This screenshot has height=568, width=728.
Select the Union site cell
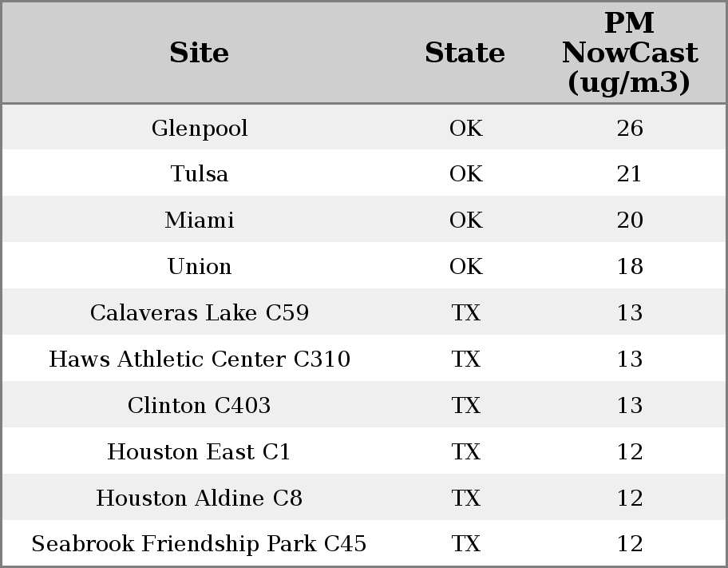coord(200,266)
